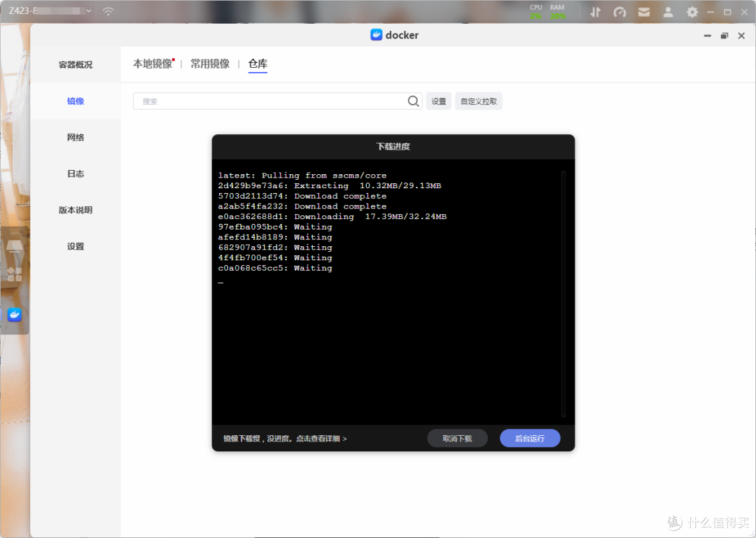Click the Wi-Fi status icon in top bar
This screenshot has height=538, width=756.
pos(108,11)
